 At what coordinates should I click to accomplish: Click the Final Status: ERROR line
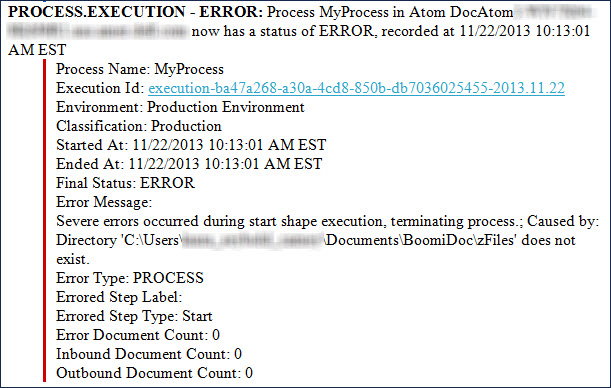pyautogui.click(x=125, y=183)
